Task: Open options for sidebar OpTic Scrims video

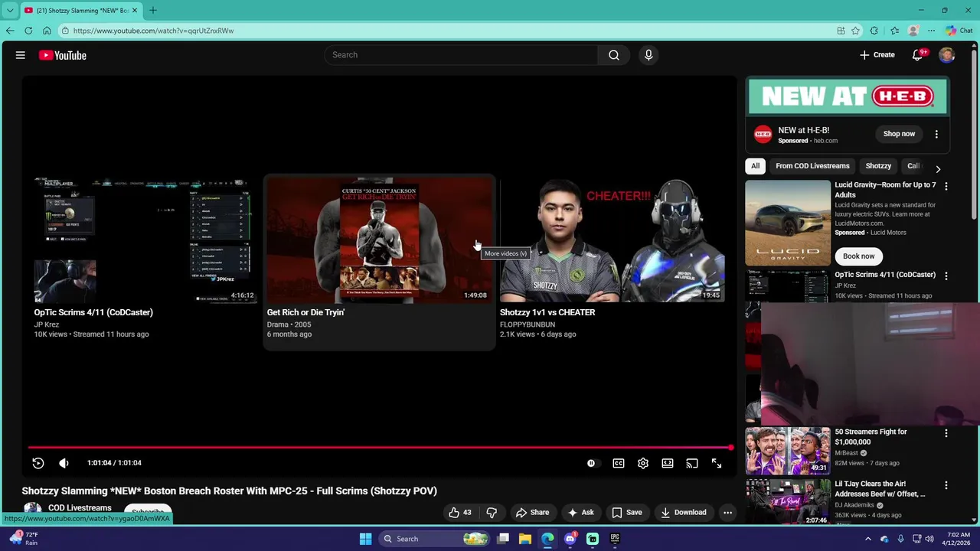Action: pos(946,275)
